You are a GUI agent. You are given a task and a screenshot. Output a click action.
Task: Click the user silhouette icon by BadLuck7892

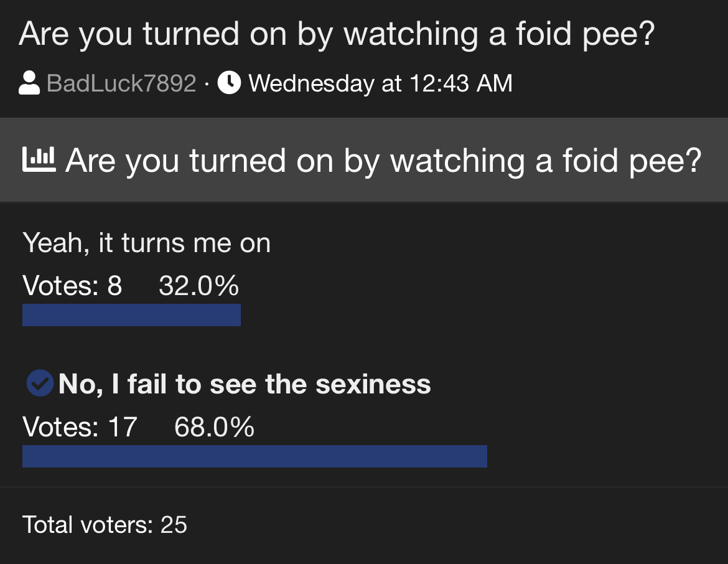(x=29, y=83)
